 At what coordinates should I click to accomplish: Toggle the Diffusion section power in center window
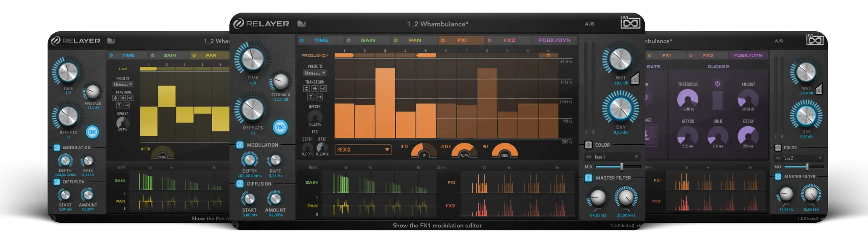[x=240, y=184]
